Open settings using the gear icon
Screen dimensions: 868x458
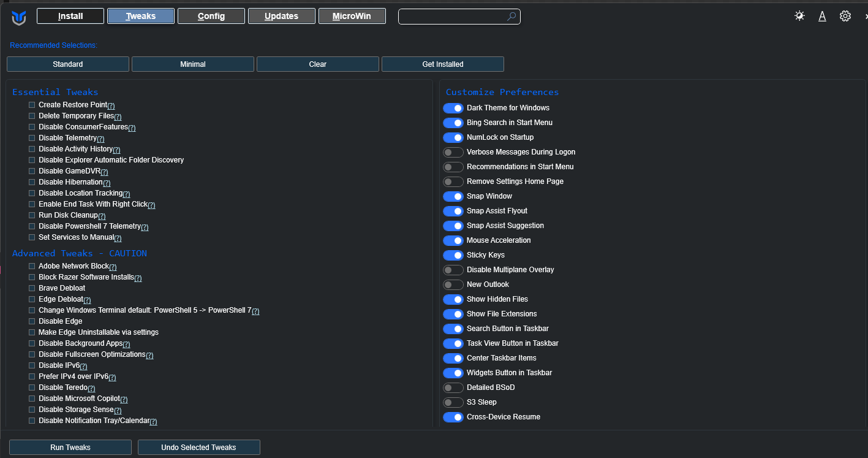pos(845,16)
